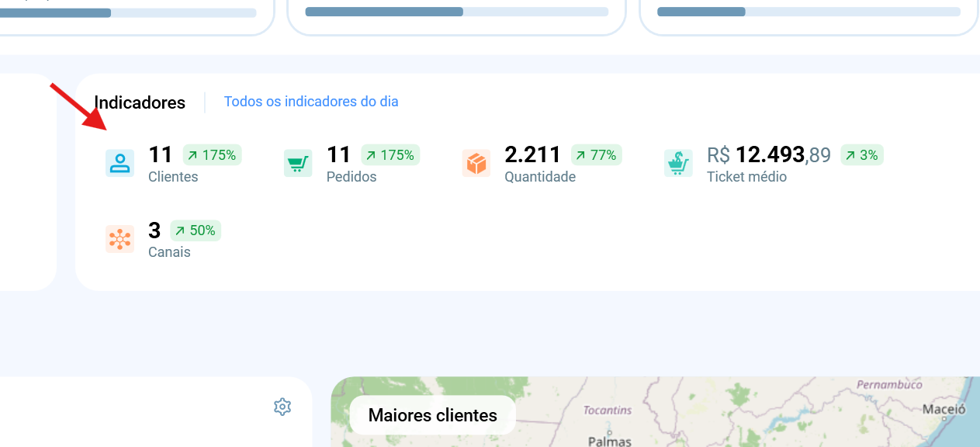Image resolution: width=980 pixels, height=447 pixels.
Task: Click the 77% growth badge on Quantidade
Action: [597, 155]
